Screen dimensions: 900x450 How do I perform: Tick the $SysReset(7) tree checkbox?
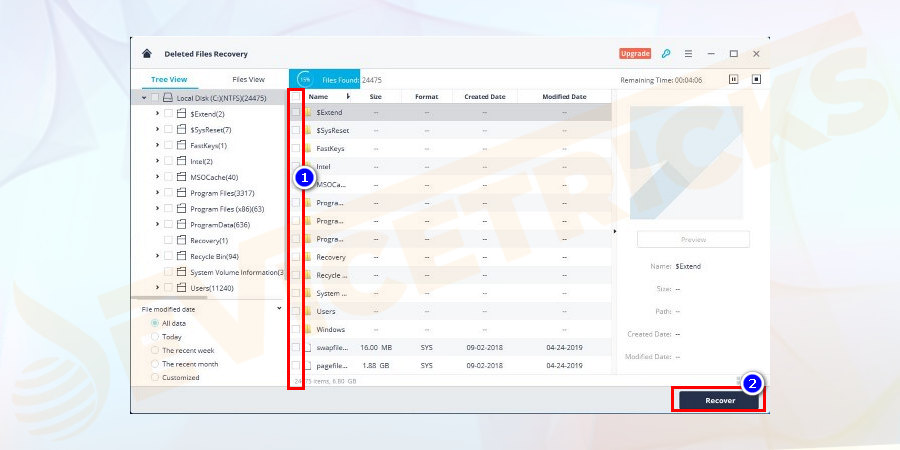[168, 130]
